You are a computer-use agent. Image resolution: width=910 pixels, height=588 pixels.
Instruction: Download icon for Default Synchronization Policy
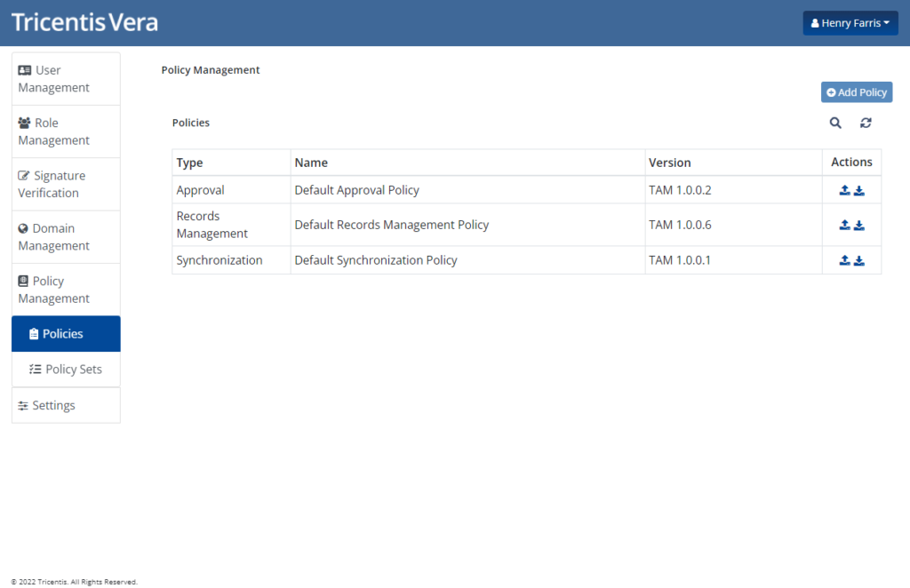click(859, 260)
